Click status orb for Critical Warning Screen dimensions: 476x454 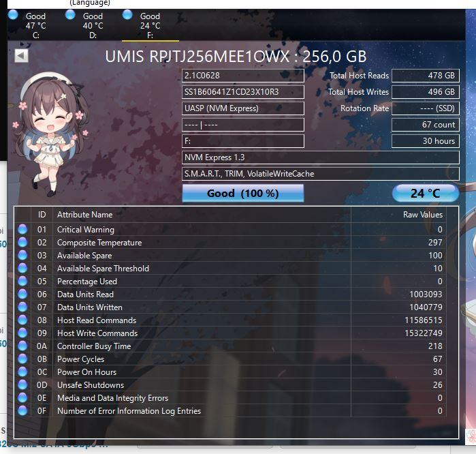pos(22,229)
